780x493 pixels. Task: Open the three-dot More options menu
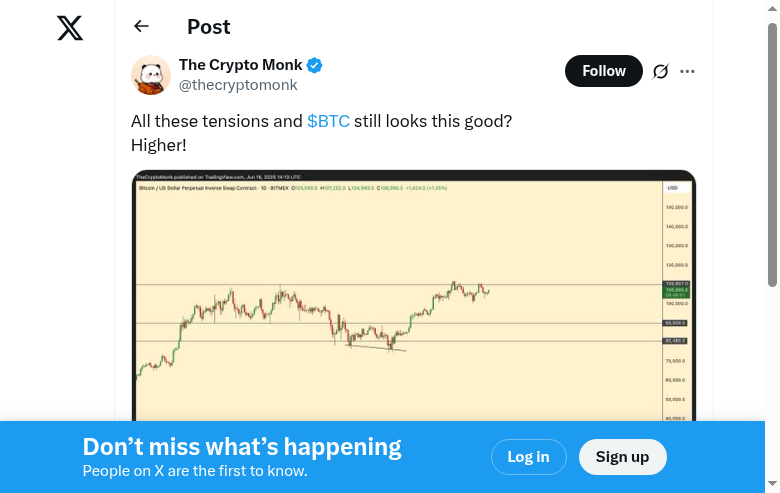click(x=687, y=71)
